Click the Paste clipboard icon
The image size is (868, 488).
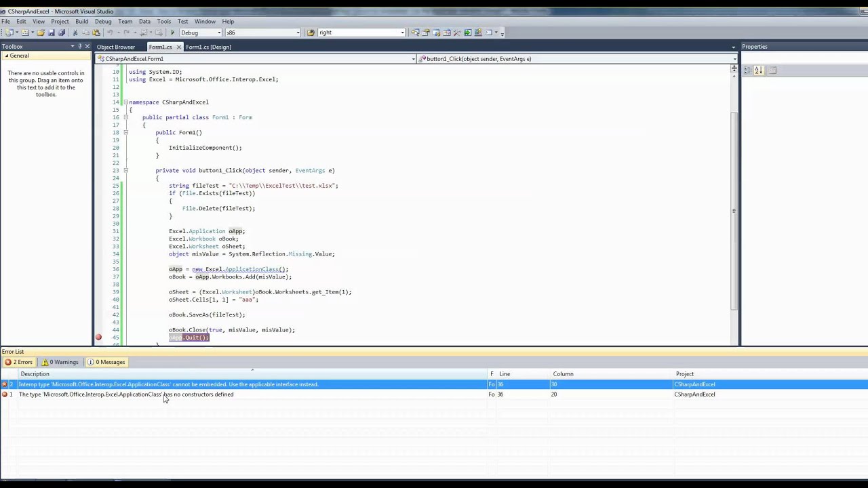[x=96, y=33]
